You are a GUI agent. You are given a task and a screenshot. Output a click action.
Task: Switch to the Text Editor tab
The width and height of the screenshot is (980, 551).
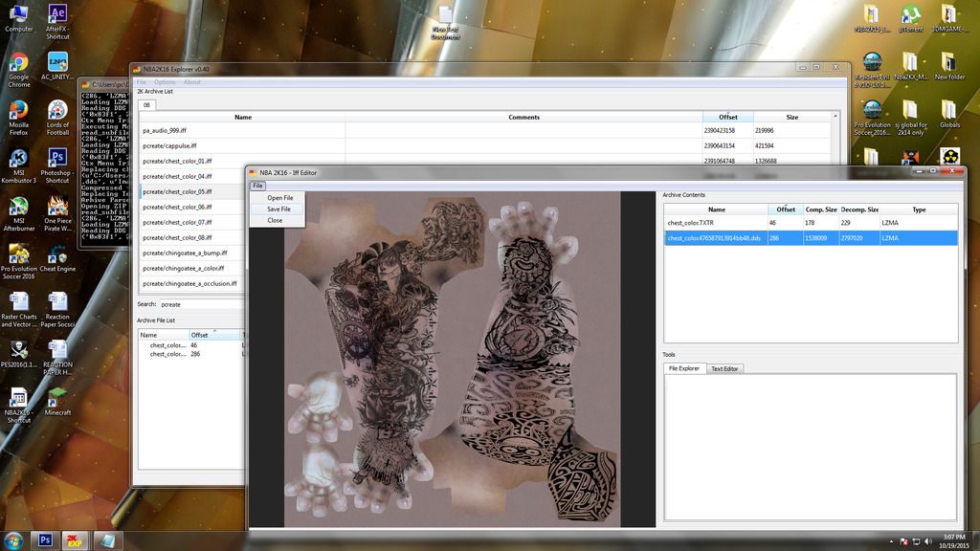click(724, 368)
